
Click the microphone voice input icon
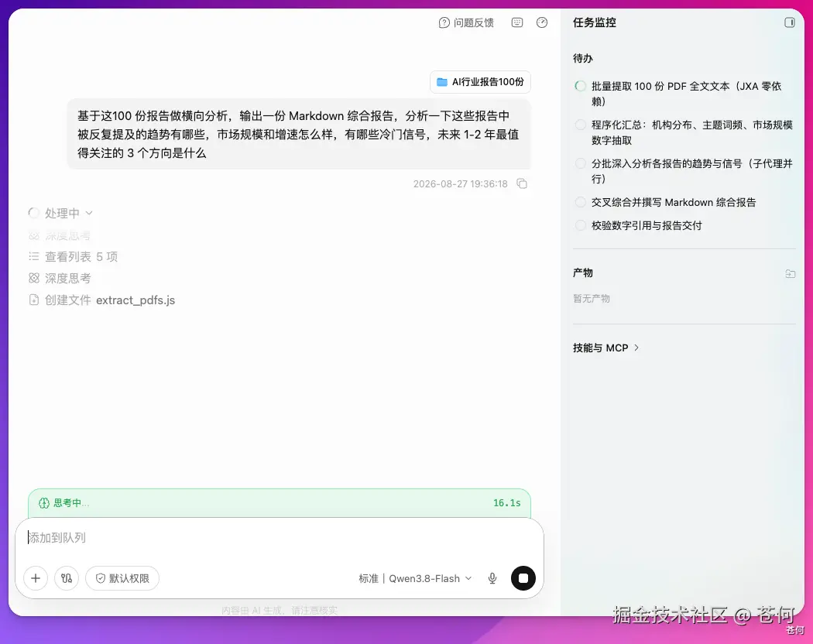(x=492, y=579)
